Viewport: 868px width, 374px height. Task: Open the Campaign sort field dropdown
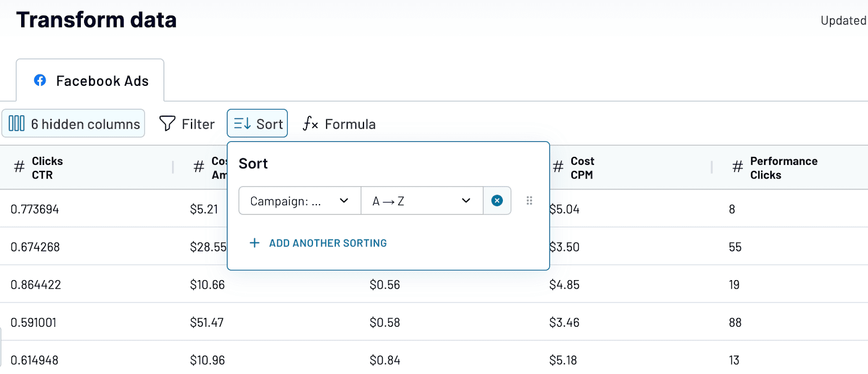click(x=298, y=201)
